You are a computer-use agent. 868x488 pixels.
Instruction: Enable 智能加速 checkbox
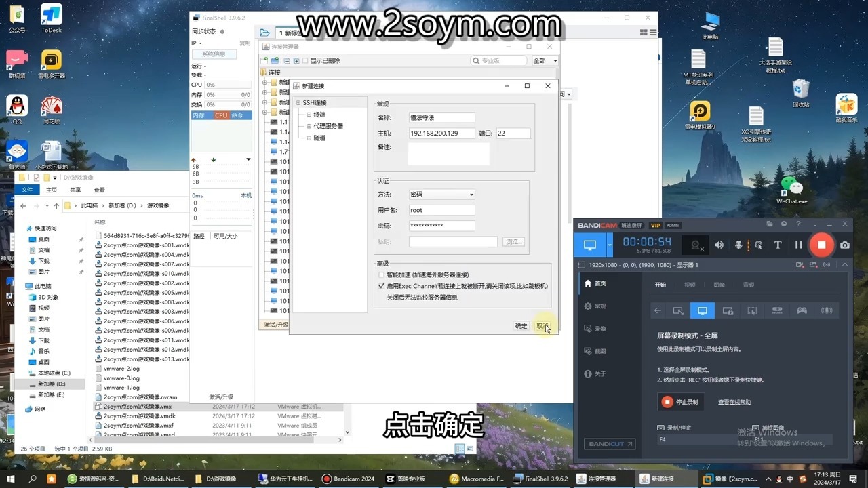click(x=381, y=275)
